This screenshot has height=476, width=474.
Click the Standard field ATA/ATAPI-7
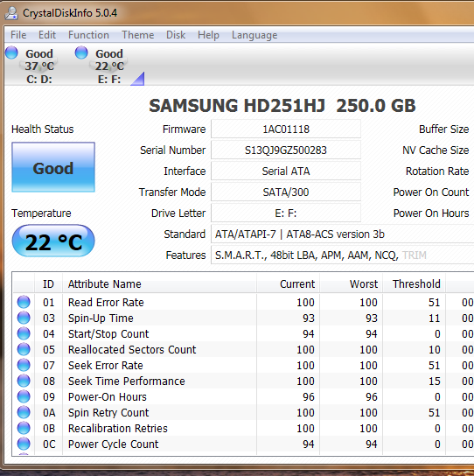pyautogui.click(x=342, y=234)
